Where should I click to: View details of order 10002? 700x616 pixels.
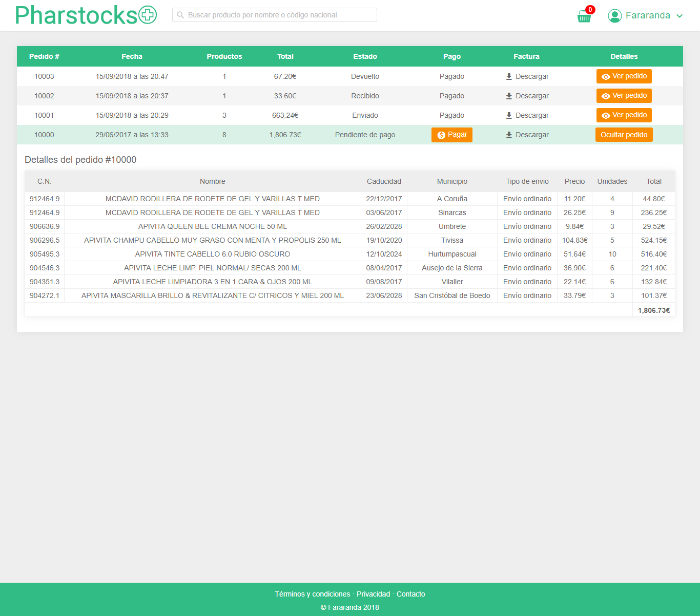624,96
